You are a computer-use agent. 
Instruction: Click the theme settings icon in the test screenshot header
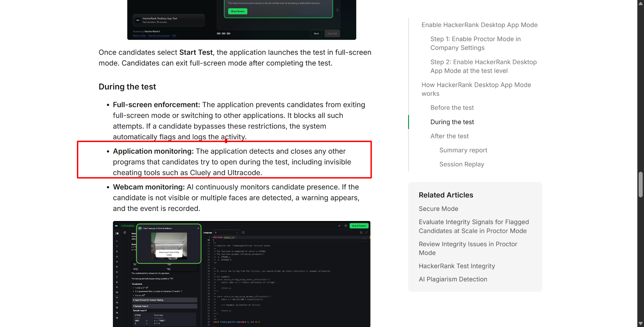[x=339, y=226]
